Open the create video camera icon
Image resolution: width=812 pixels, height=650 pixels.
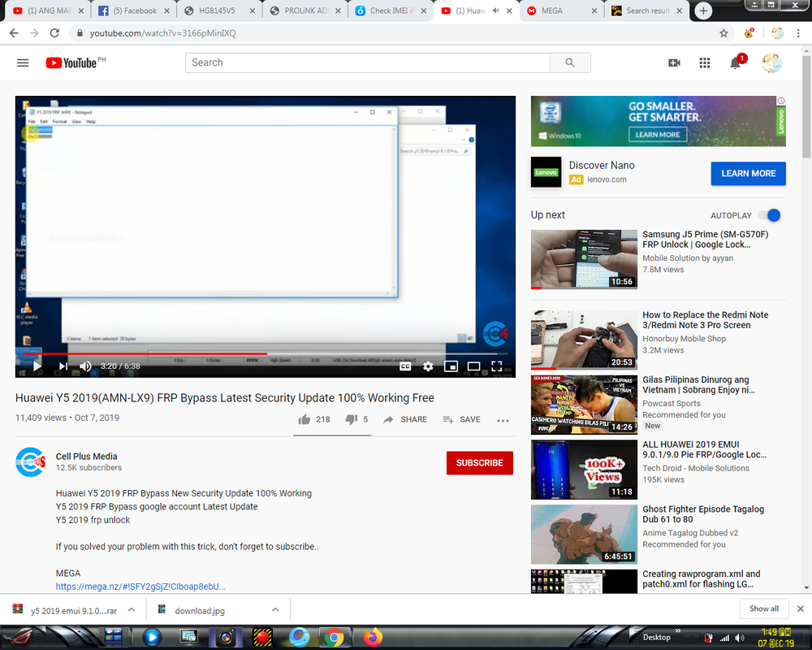coord(674,63)
